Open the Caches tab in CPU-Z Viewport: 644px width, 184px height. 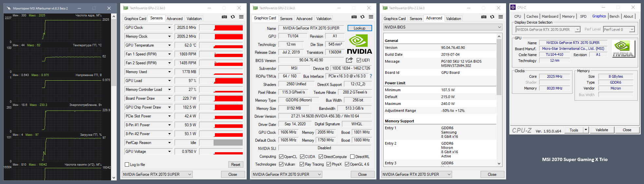pos(532,16)
